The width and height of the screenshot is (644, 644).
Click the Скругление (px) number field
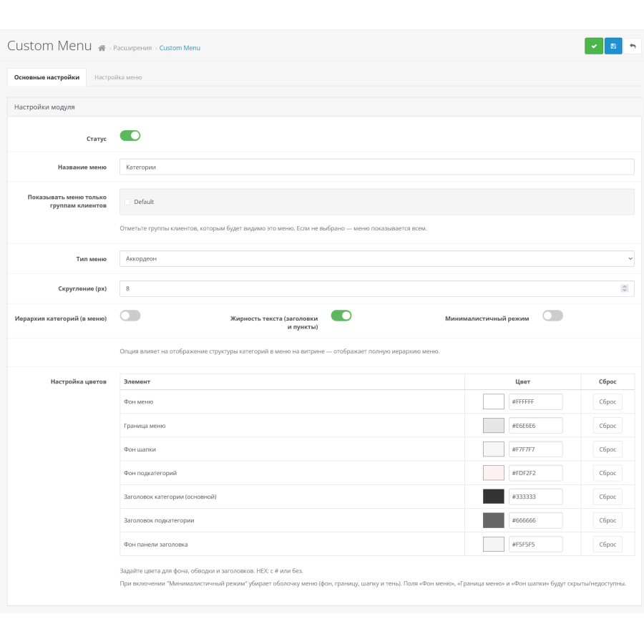tap(376, 289)
